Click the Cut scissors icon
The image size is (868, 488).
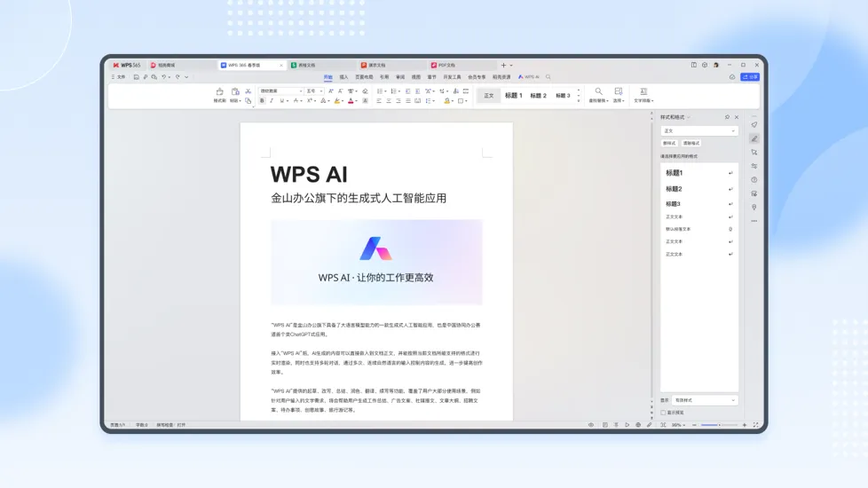point(248,91)
